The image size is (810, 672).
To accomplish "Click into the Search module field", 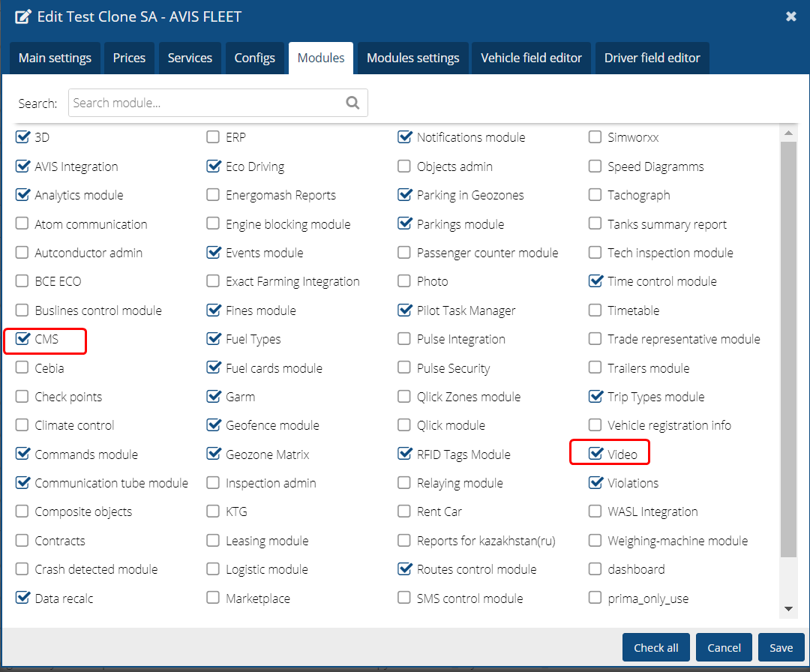I will pos(206,103).
